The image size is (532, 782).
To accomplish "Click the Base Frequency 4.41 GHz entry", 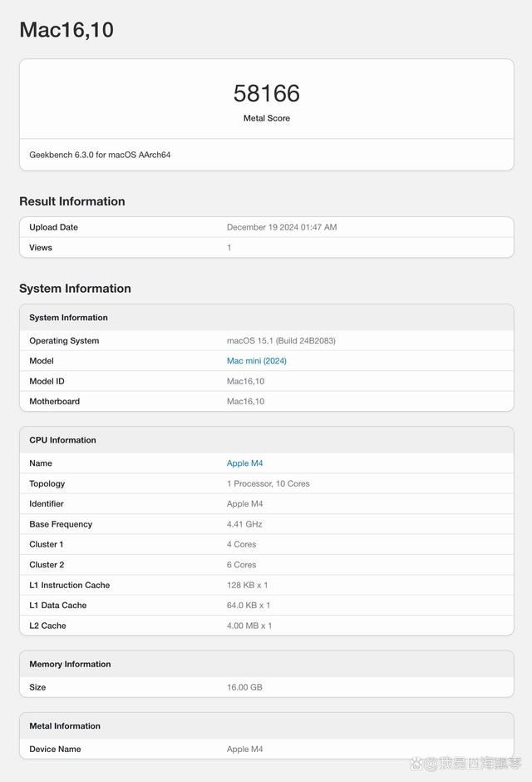I will (x=266, y=524).
